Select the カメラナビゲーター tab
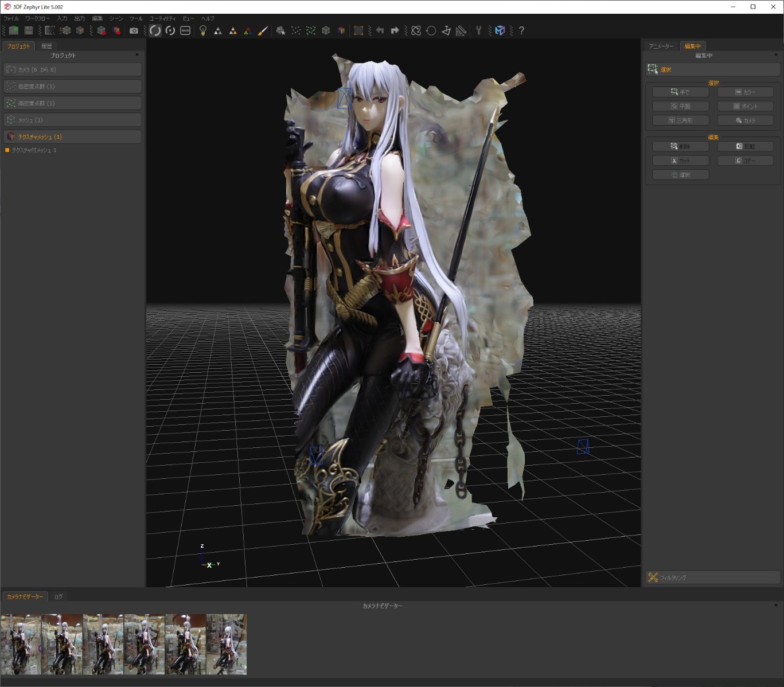 point(25,596)
